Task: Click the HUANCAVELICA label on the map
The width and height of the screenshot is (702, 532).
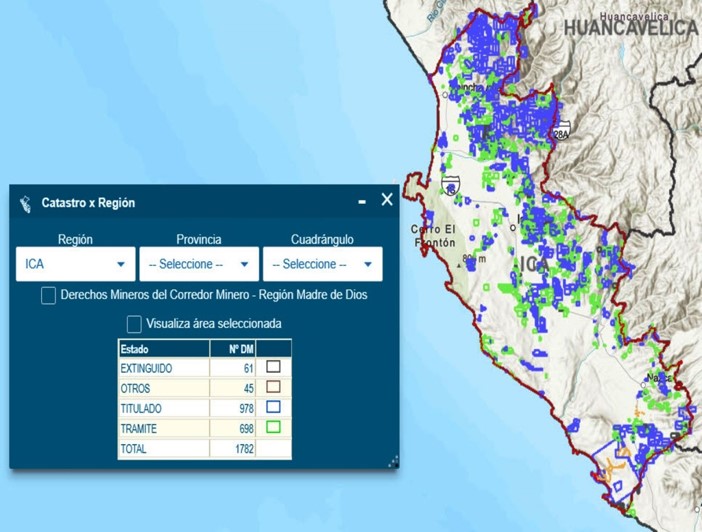Action: (x=630, y=28)
